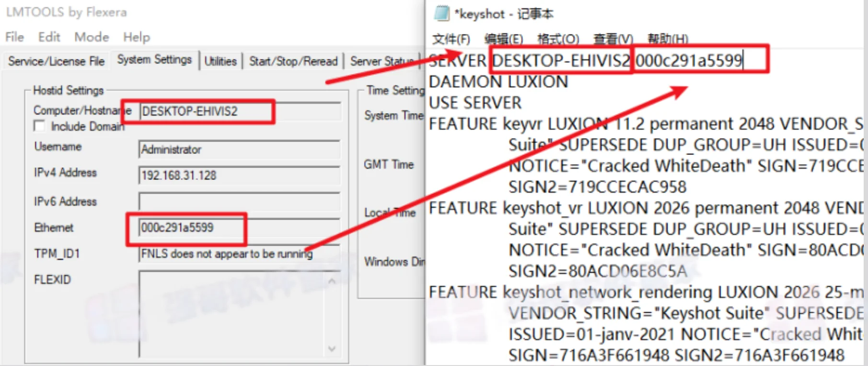
Task: Open the 帮助(H) menu in Notepad
Action: pos(668,38)
